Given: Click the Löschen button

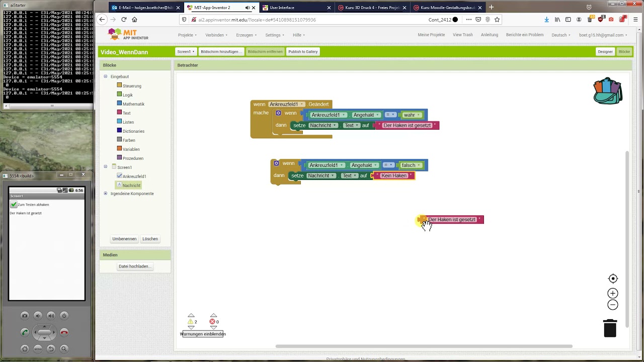Looking at the screenshot, I should (150, 239).
